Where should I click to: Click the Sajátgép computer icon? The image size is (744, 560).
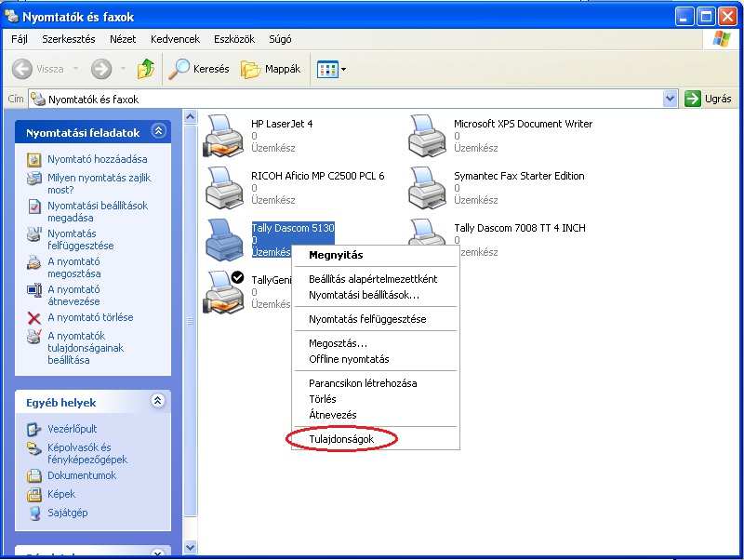pos(34,513)
